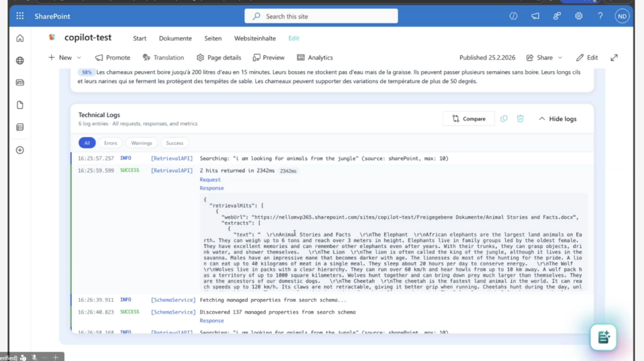
Task: Click the Edit navigation link
Action: coord(294,38)
